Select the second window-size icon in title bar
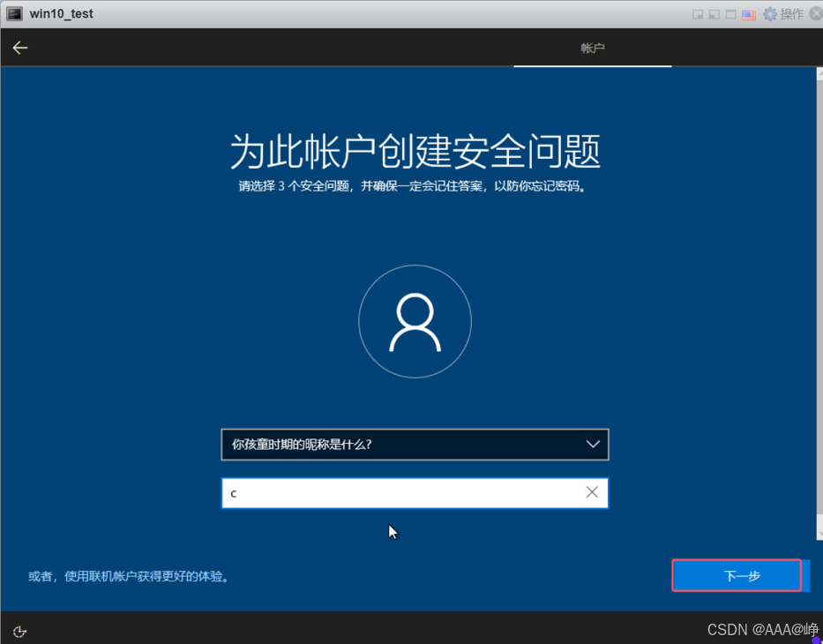Image resolution: width=823 pixels, height=644 pixels. pyautogui.click(x=714, y=14)
